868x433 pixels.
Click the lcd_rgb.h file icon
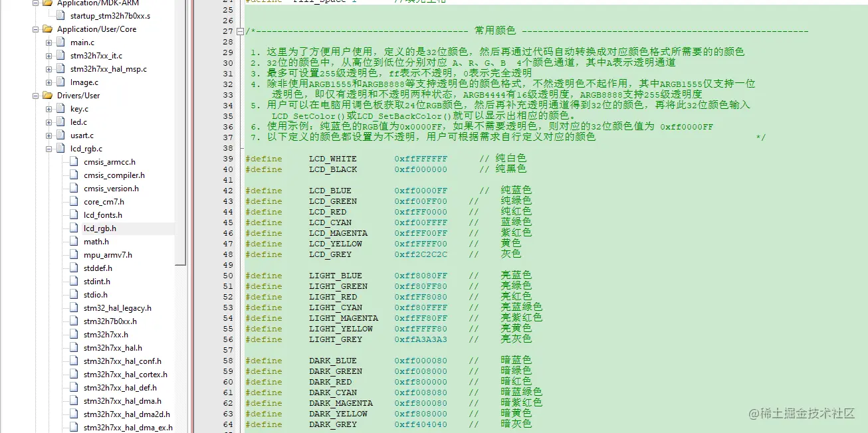click(x=74, y=228)
